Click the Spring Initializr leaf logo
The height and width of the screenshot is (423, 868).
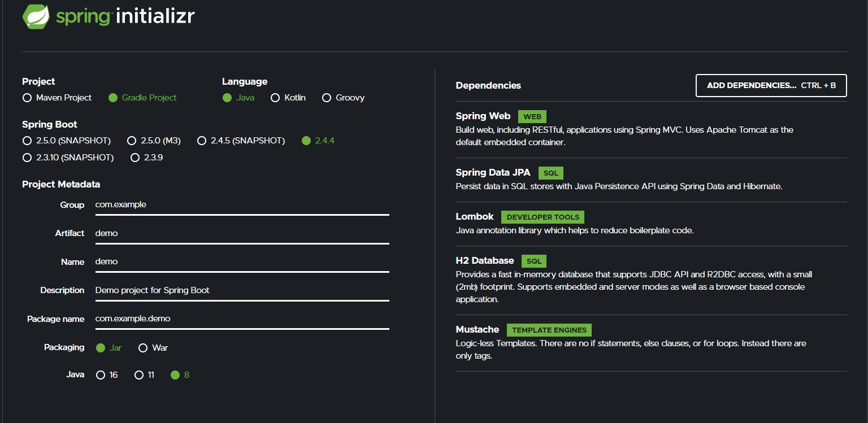36,16
